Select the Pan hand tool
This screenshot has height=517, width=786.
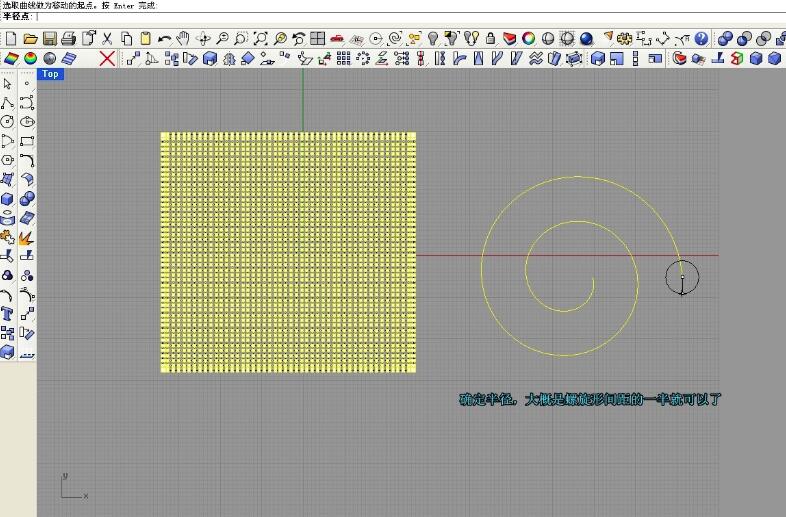coord(183,39)
